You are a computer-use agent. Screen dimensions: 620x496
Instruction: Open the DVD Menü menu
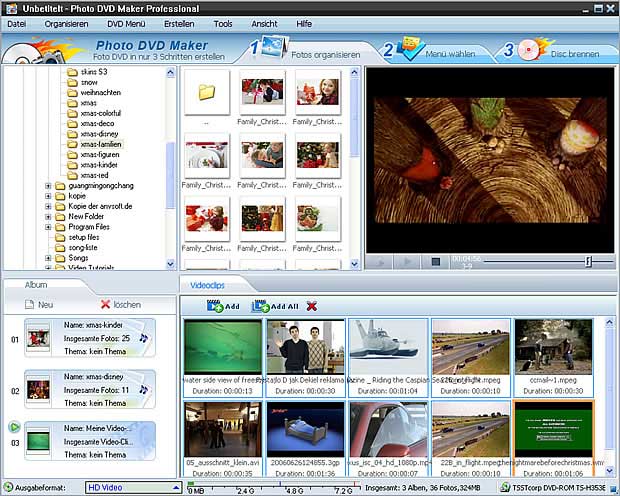pos(126,24)
